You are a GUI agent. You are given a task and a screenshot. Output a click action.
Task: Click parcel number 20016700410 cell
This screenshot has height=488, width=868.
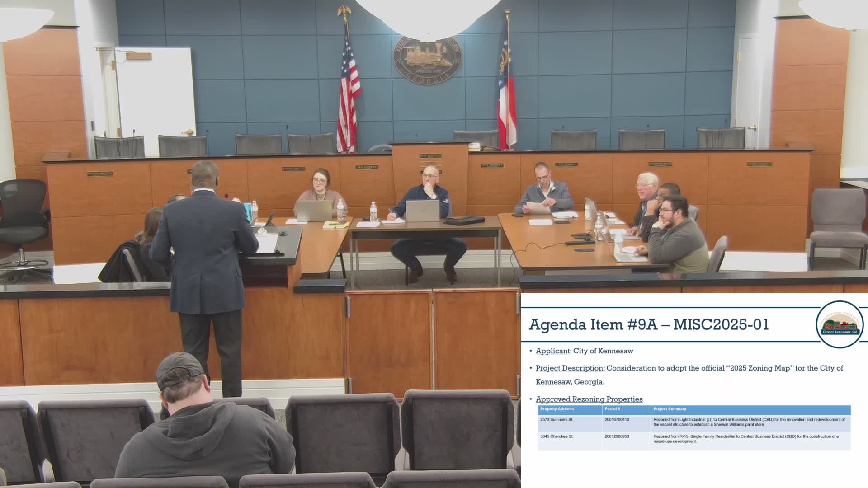tap(617, 420)
